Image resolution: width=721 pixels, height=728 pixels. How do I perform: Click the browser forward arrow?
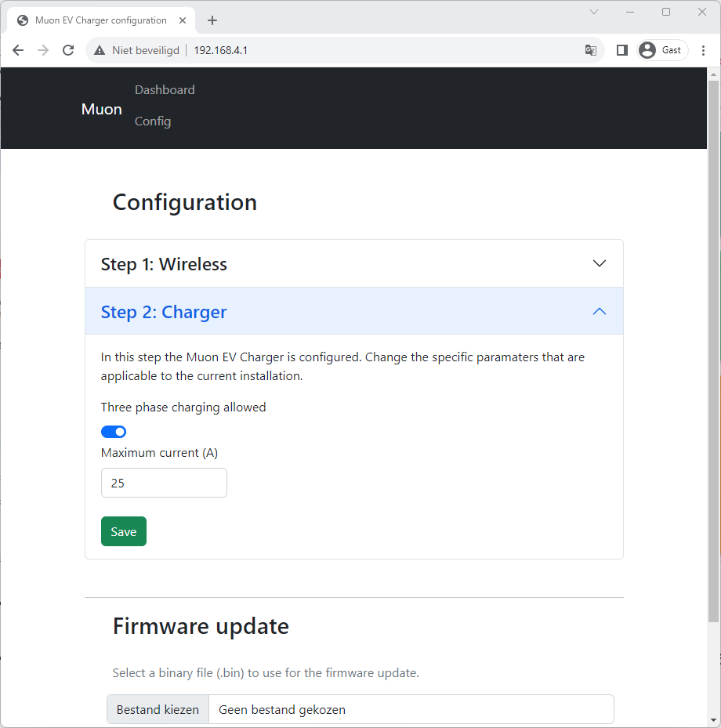(x=43, y=50)
